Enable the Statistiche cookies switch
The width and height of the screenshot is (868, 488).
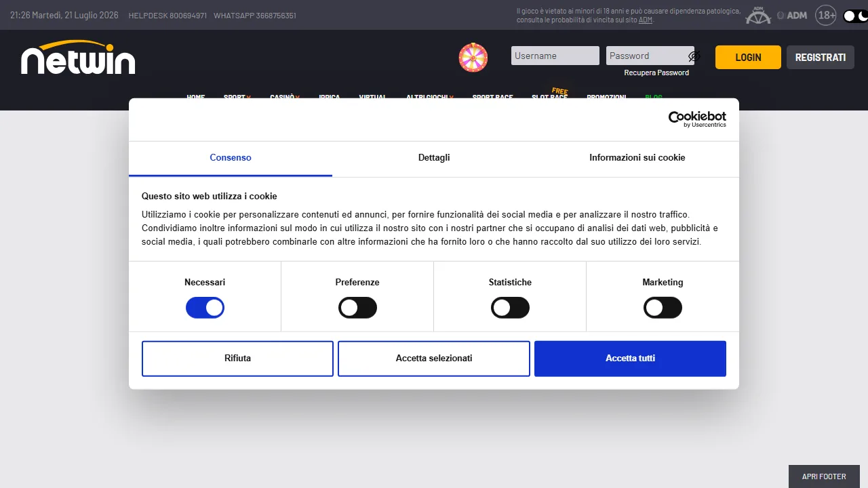(x=510, y=308)
